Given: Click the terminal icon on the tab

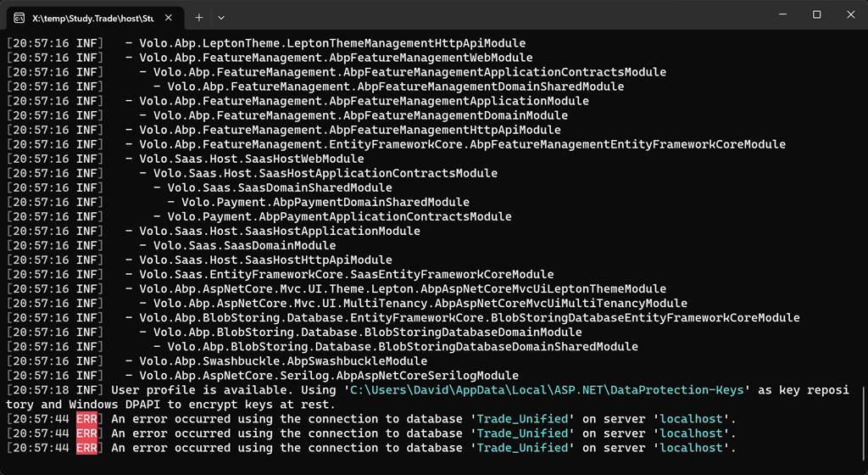Looking at the screenshot, I should pyautogui.click(x=19, y=18).
